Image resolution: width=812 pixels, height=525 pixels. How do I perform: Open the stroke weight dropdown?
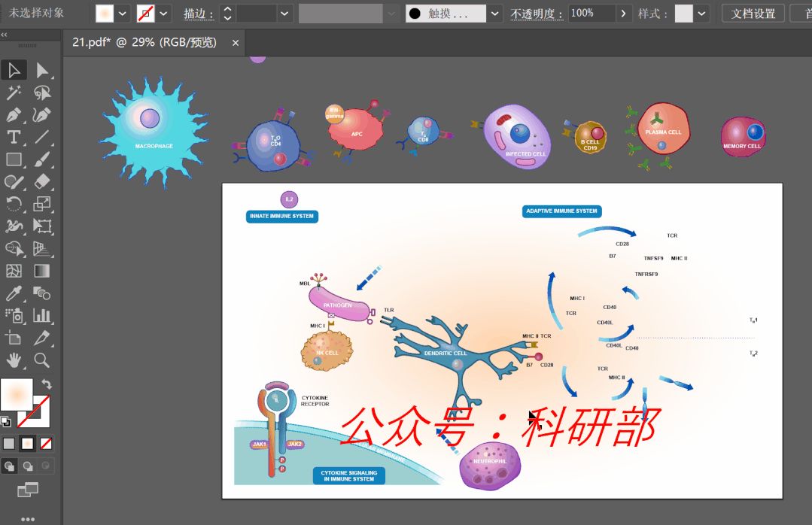tap(284, 14)
